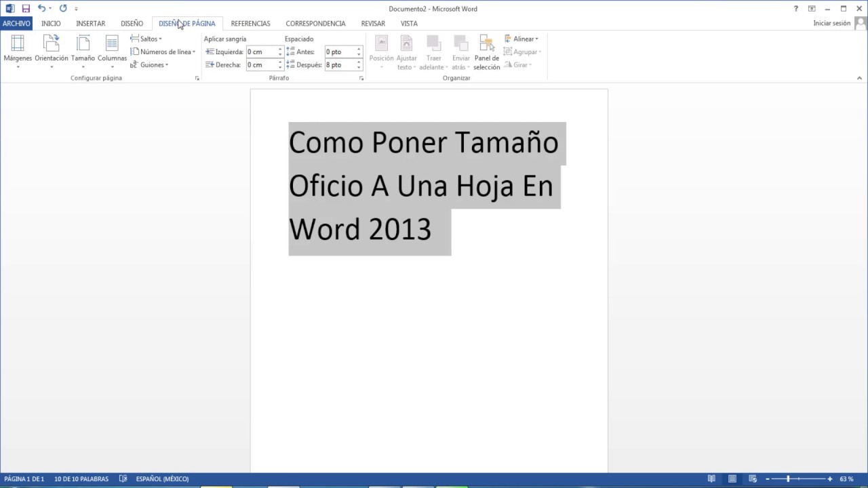The height and width of the screenshot is (488, 868).
Task: Open the Panel de selección
Action: (486, 52)
